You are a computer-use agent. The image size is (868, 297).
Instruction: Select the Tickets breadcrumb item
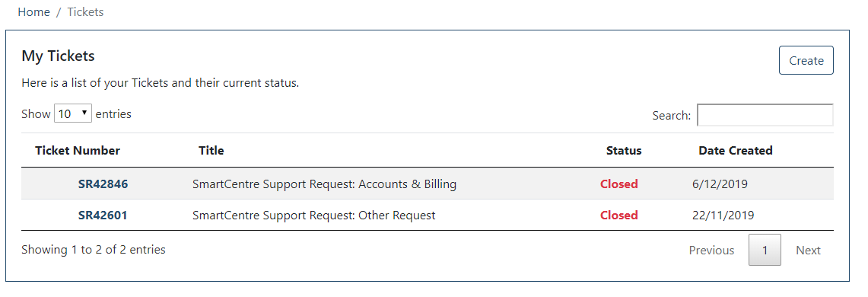85,11
